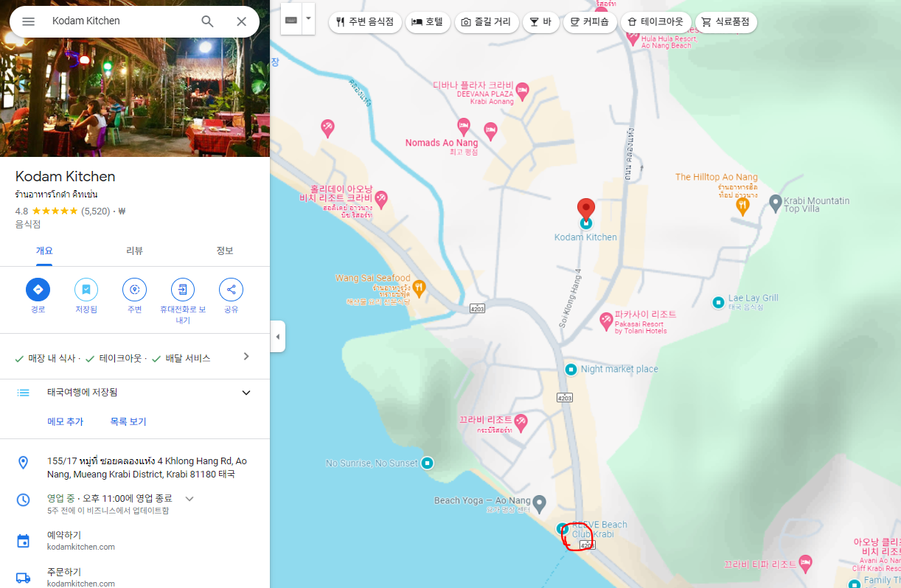This screenshot has width=901, height=588.
Task: Click the keyboard input tool icon
Action: [291, 19]
